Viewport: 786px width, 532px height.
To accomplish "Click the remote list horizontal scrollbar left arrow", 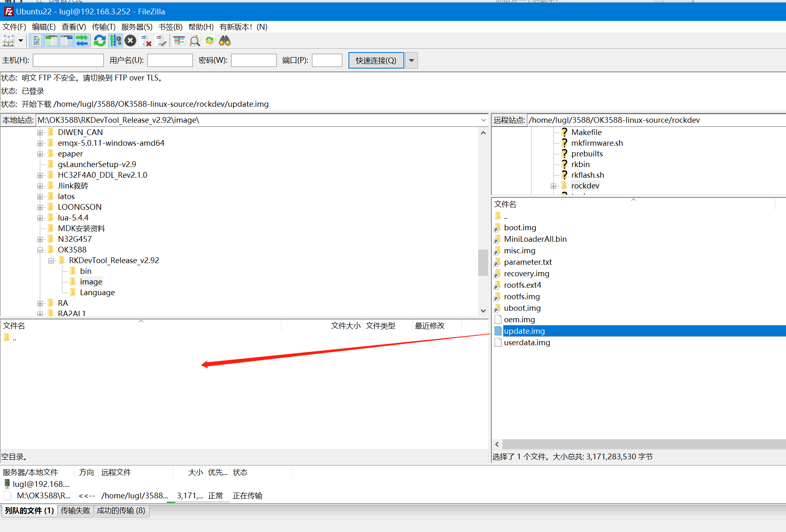I will pyautogui.click(x=497, y=444).
